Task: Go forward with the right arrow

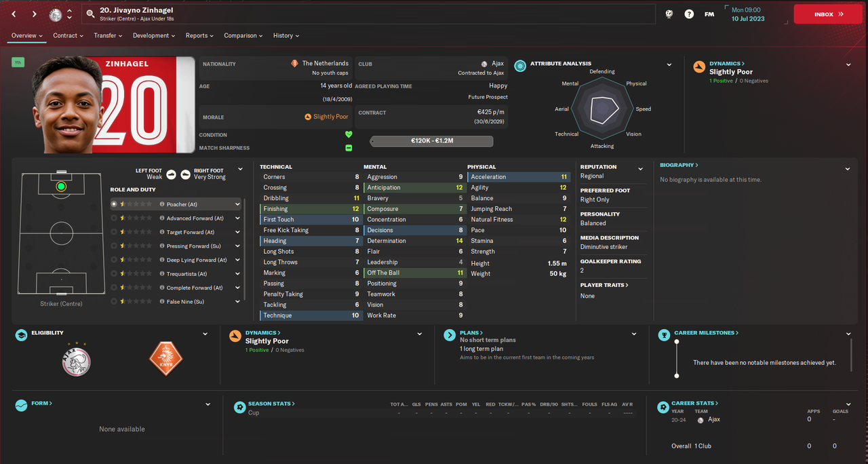Action: pos(34,14)
